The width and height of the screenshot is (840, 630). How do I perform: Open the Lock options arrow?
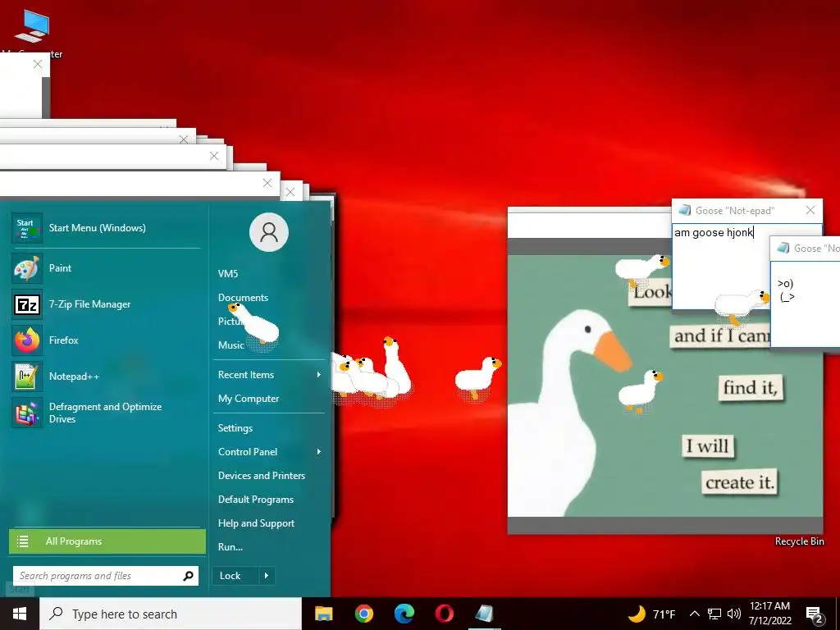click(x=267, y=576)
